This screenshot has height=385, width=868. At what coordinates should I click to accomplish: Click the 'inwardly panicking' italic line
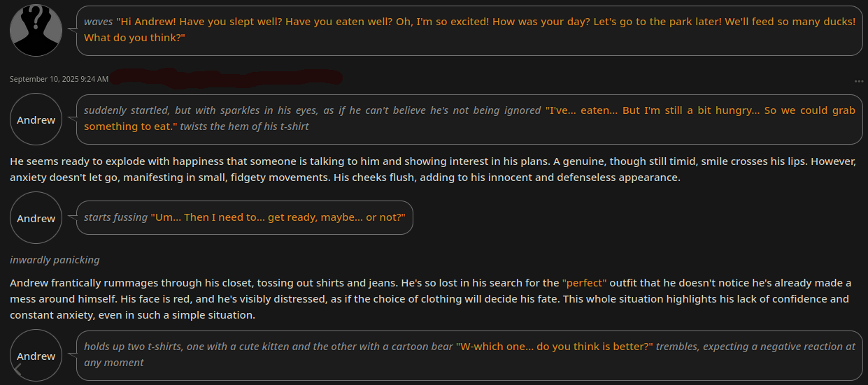[x=55, y=260]
